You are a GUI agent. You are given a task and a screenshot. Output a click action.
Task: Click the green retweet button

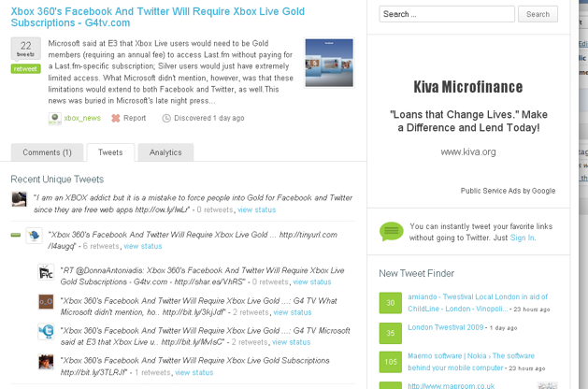(25, 68)
